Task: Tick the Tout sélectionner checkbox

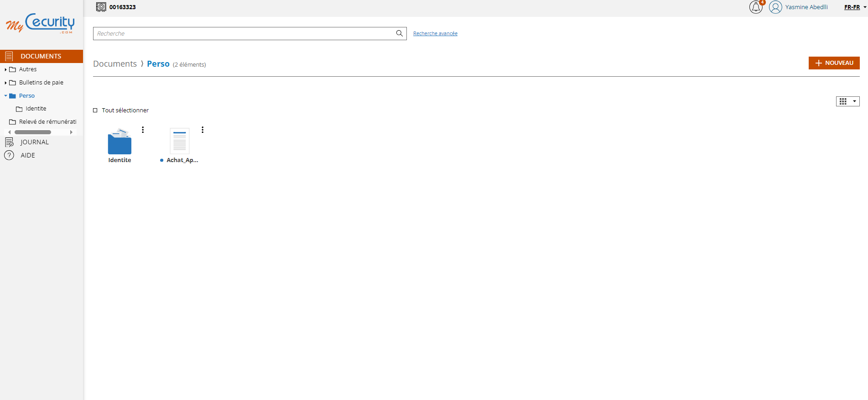Action: tap(95, 111)
